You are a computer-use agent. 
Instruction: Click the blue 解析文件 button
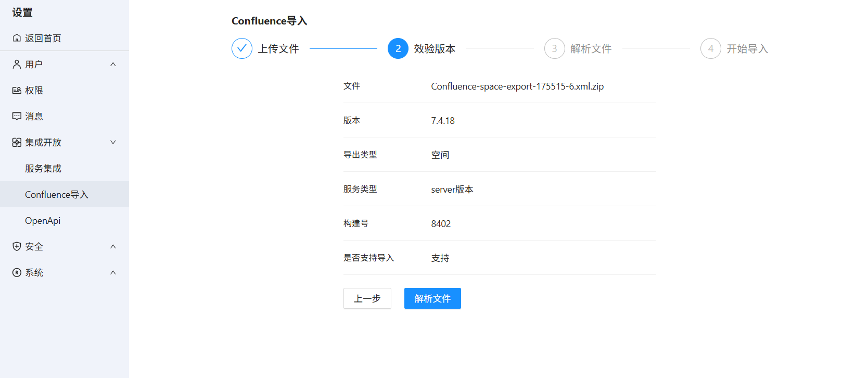(432, 298)
